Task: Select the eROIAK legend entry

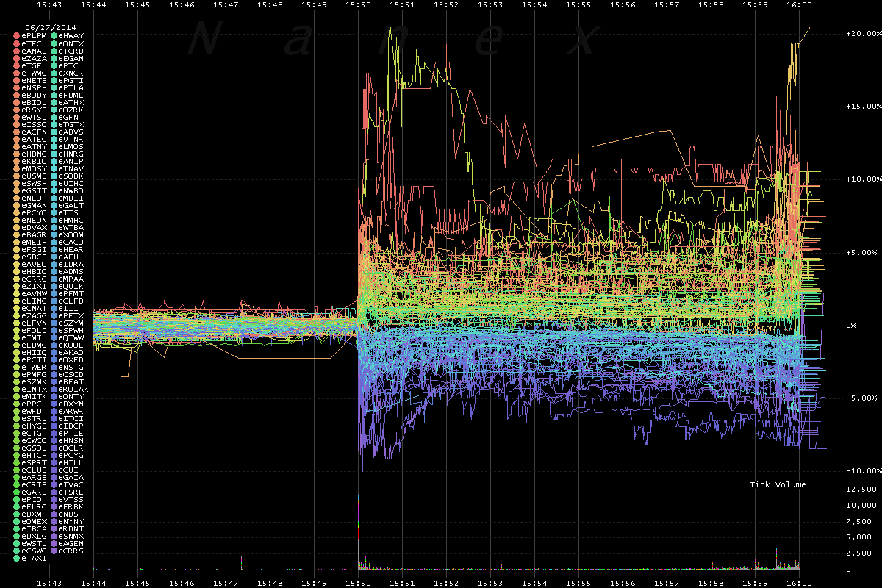Action: click(73, 389)
